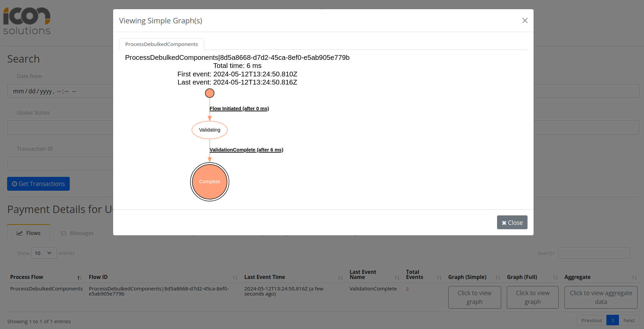Select the Complete state node
The width and height of the screenshot is (644, 329).
click(210, 182)
